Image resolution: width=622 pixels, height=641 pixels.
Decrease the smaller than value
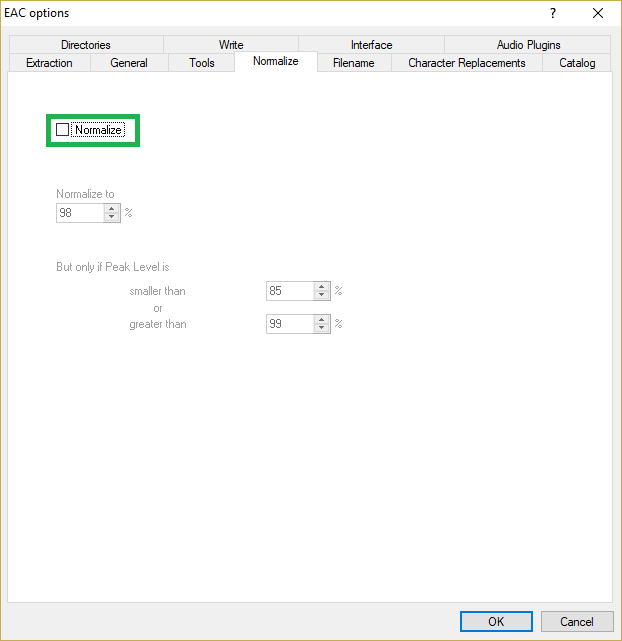322,295
